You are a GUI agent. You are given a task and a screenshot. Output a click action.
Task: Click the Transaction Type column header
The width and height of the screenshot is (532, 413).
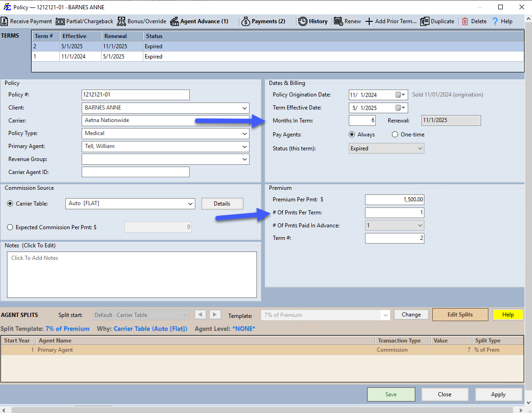tap(403, 341)
